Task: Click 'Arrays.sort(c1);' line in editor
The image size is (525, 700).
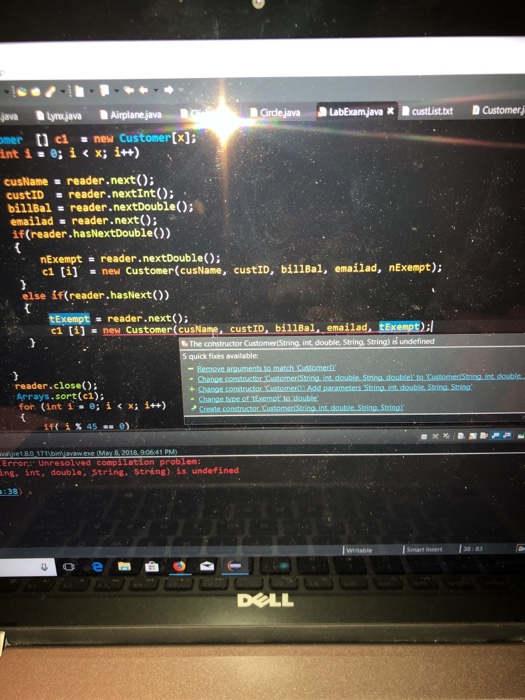Action: tap(60, 396)
